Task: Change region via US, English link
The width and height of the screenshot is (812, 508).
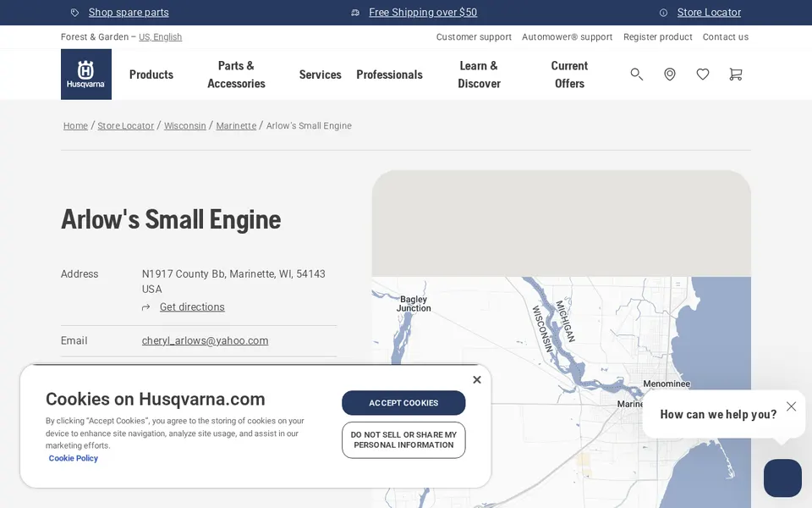Action: pyautogui.click(x=160, y=36)
